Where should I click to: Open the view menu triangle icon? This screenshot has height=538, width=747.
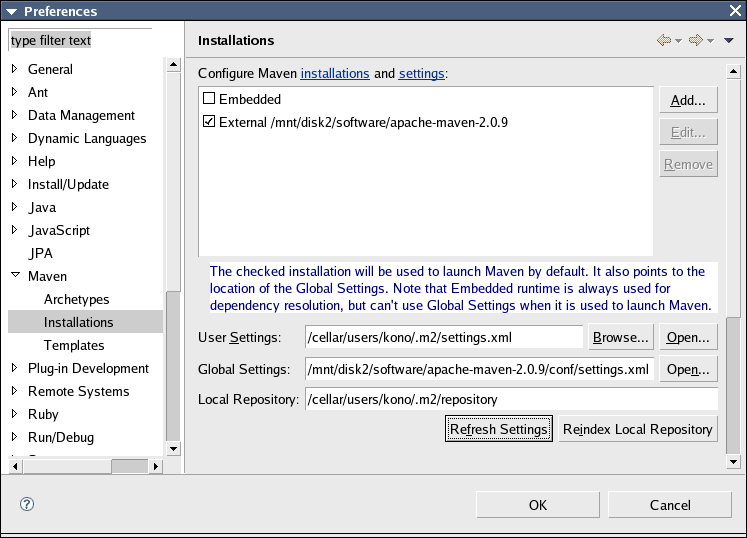(728, 41)
